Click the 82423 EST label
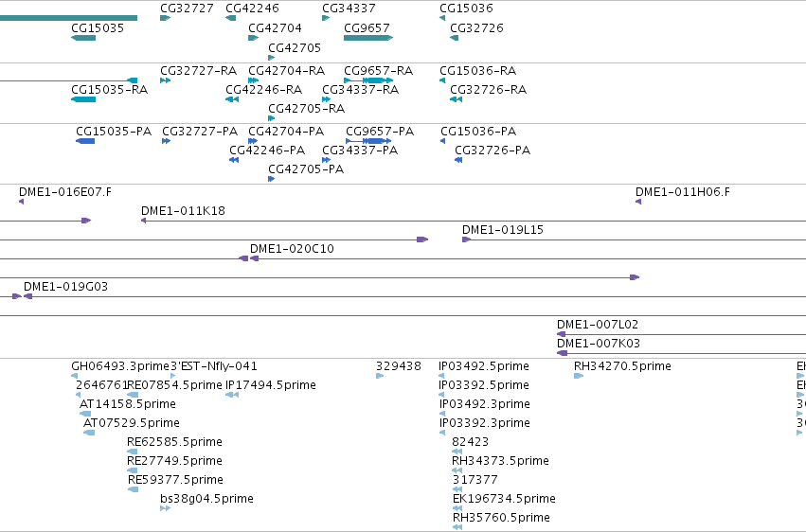806x532 pixels. tap(471, 442)
